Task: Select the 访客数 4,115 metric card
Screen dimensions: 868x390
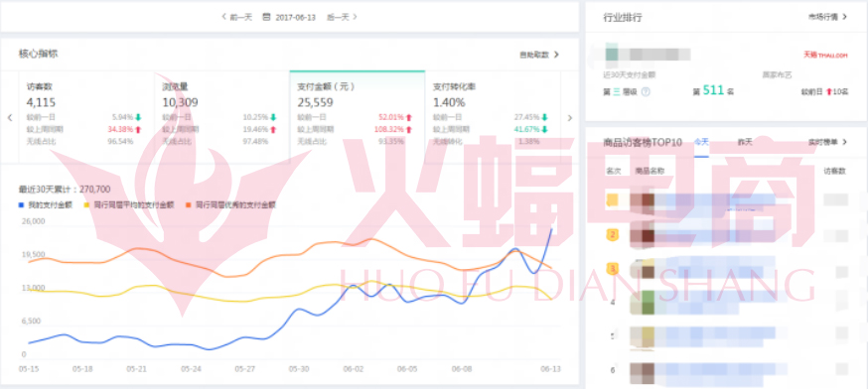Action: tap(85, 117)
